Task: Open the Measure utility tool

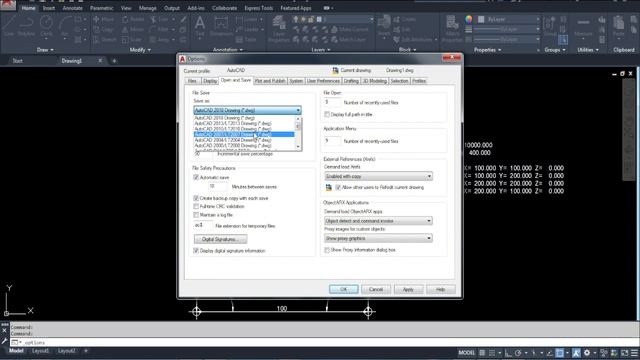Action: (x=584, y=27)
